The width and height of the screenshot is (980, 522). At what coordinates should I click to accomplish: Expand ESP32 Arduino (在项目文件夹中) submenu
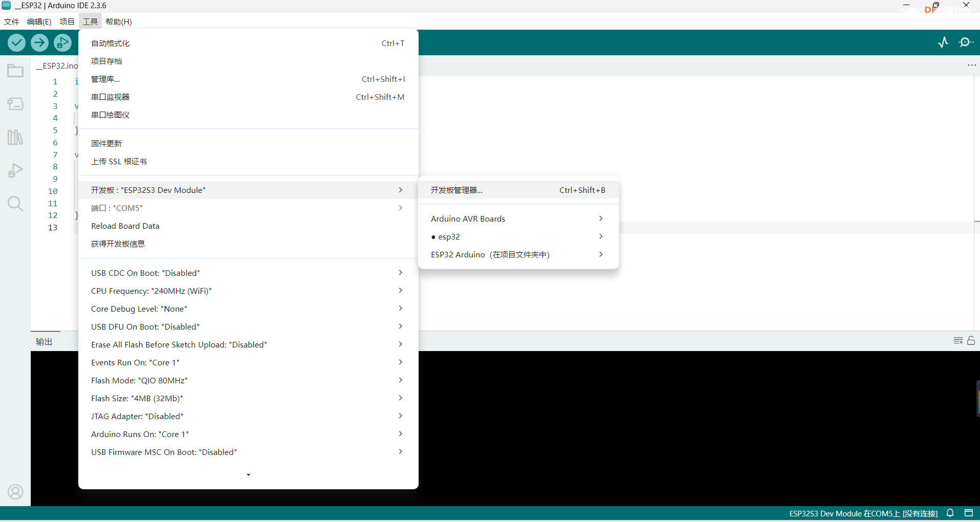[x=518, y=255]
